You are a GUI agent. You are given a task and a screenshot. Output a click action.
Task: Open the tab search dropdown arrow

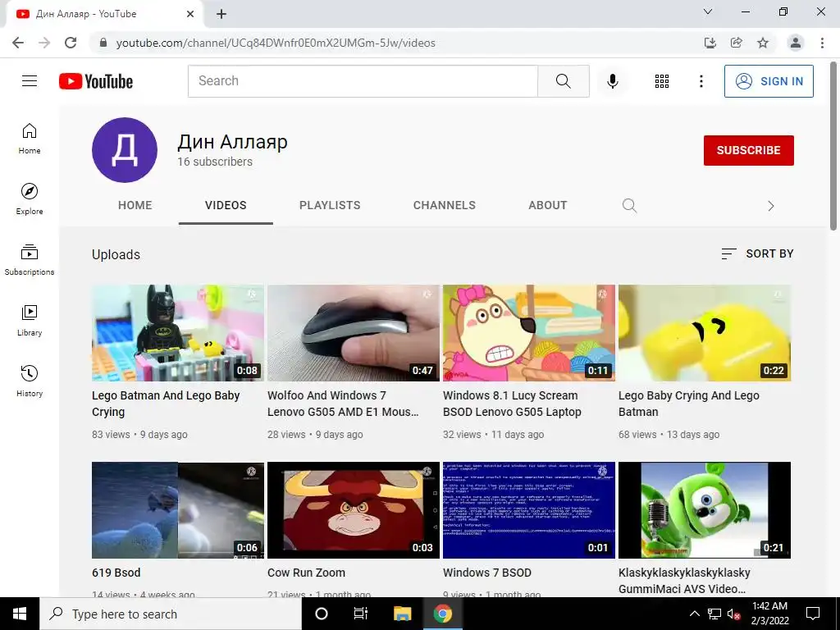click(708, 11)
